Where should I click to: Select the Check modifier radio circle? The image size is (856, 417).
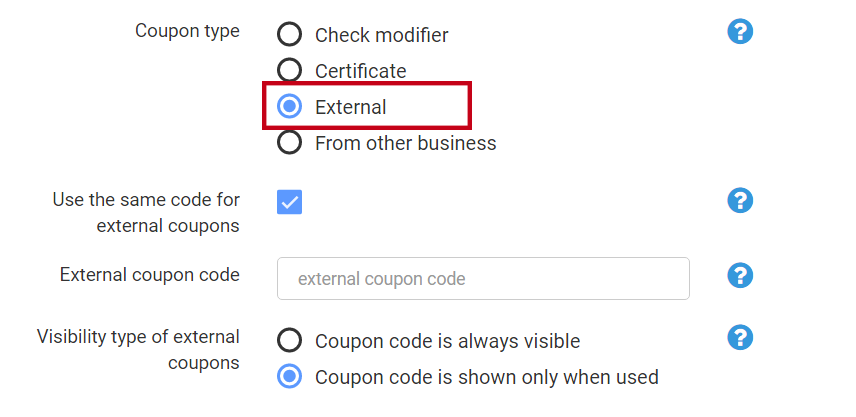[x=290, y=35]
